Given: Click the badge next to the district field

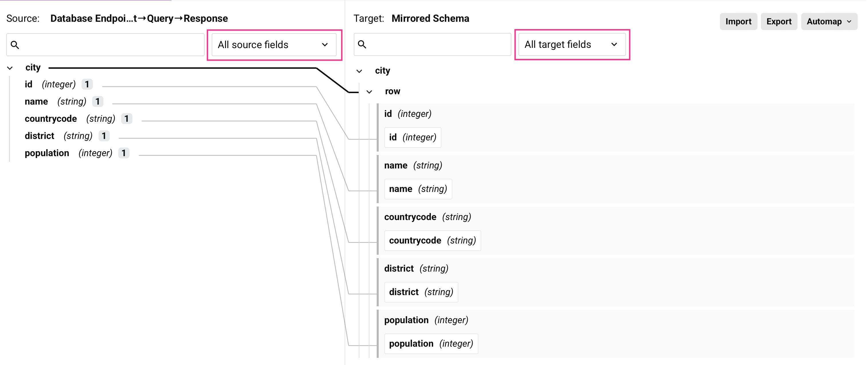Looking at the screenshot, I should click(x=104, y=136).
